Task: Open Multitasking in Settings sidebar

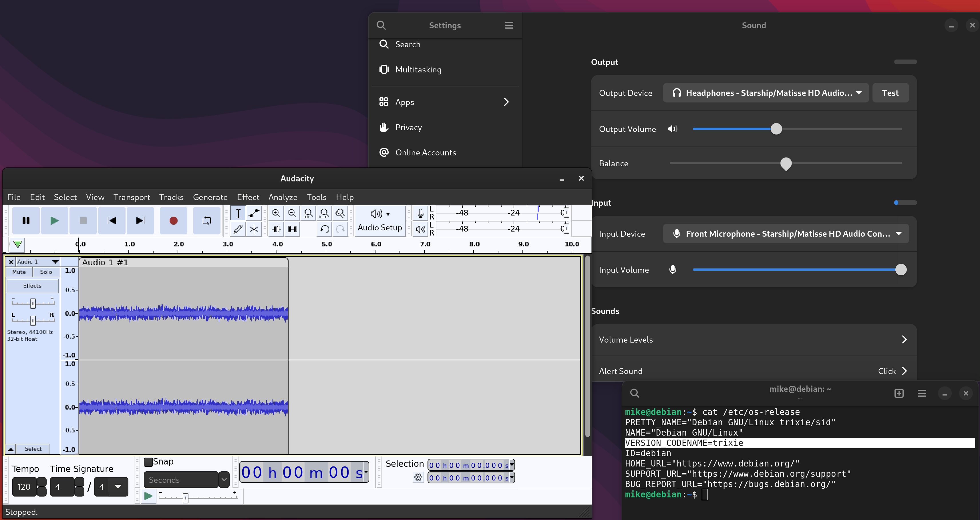Action: pos(445,70)
